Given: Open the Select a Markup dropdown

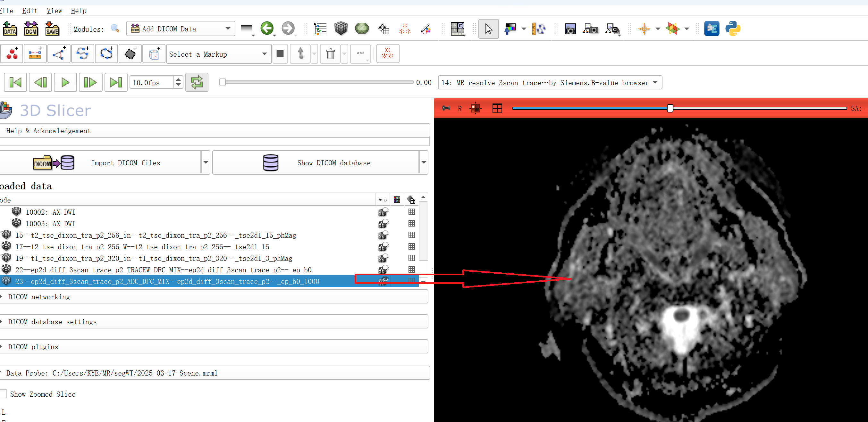Looking at the screenshot, I should (x=218, y=54).
